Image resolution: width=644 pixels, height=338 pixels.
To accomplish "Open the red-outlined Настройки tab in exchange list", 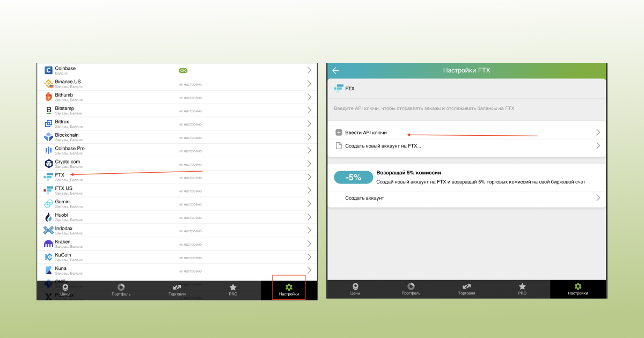I will 289,289.
